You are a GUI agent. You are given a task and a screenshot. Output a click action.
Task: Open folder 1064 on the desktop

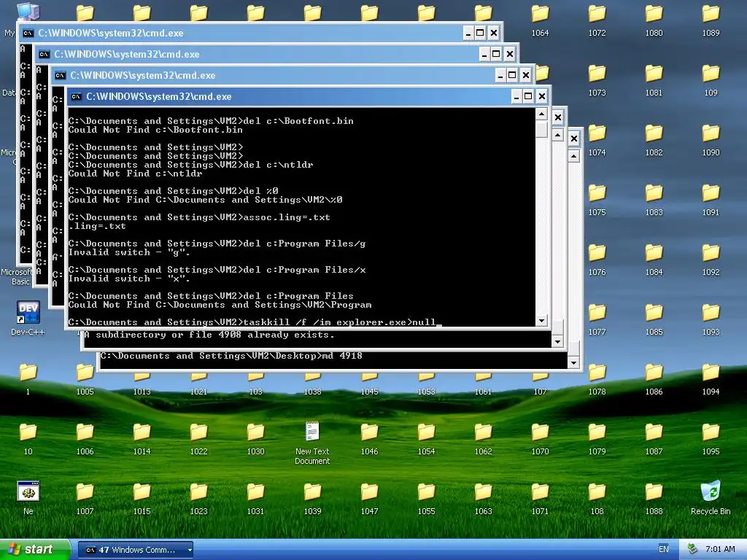pos(540,20)
